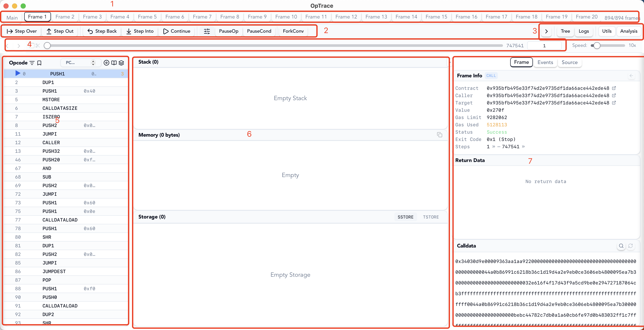Open the Events tab
The width and height of the screenshot is (644, 330).
pyautogui.click(x=545, y=62)
